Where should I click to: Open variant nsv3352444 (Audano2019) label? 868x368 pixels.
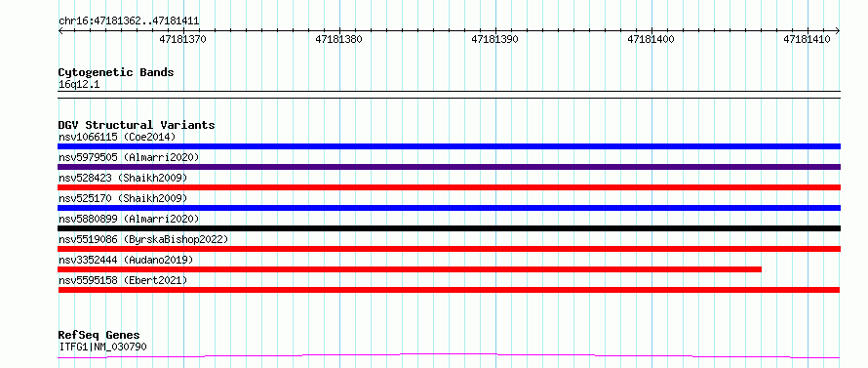126,260
